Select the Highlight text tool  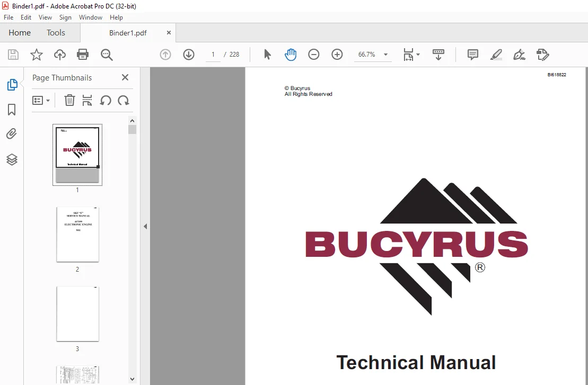496,55
